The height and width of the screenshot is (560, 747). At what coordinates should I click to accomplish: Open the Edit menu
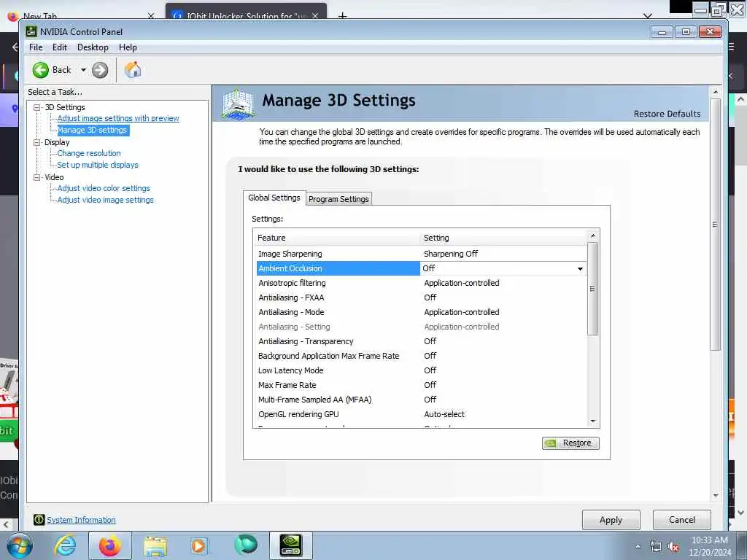pyautogui.click(x=60, y=47)
